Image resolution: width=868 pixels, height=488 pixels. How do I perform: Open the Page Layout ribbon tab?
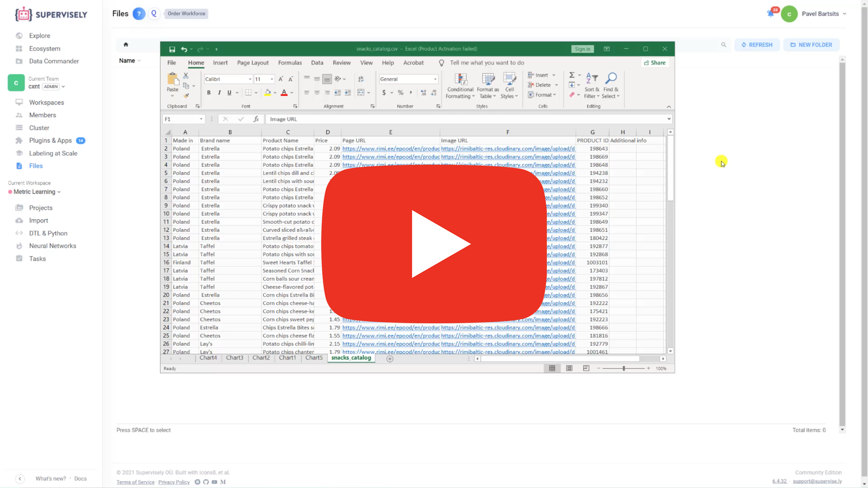point(253,63)
